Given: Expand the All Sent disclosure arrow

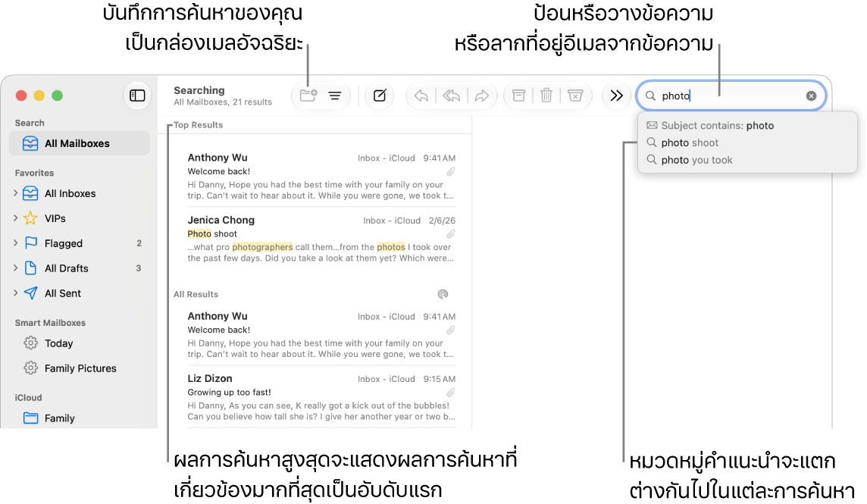Looking at the screenshot, I should pyautogui.click(x=15, y=293).
